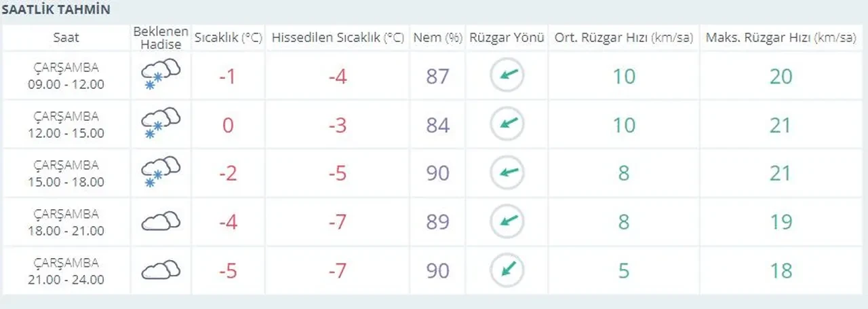Click the Maks. Rüzgar Hızı column header
The width and height of the screenshot is (868, 309).
(x=781, y=38)
